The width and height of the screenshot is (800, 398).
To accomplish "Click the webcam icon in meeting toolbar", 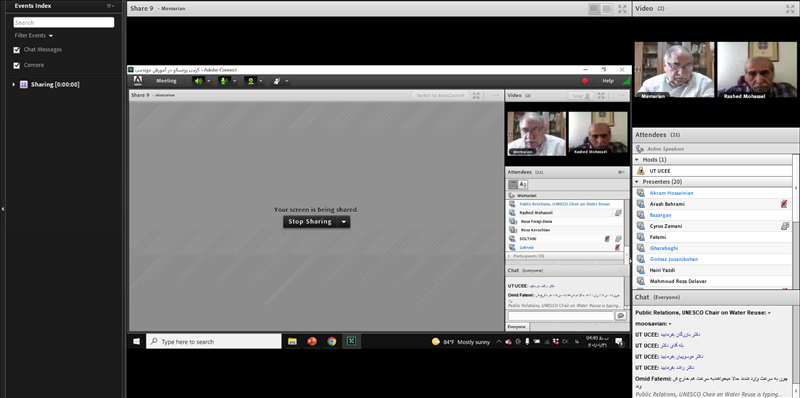I will tap(250, 81).
